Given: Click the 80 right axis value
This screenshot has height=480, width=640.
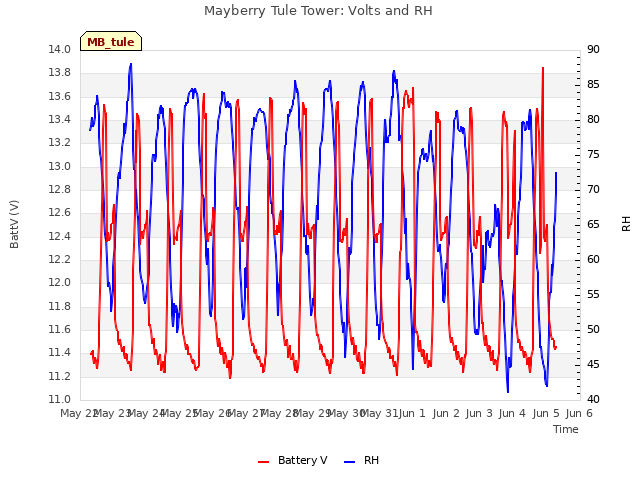Looking at the screenshot, I should (x=593, y=120).
